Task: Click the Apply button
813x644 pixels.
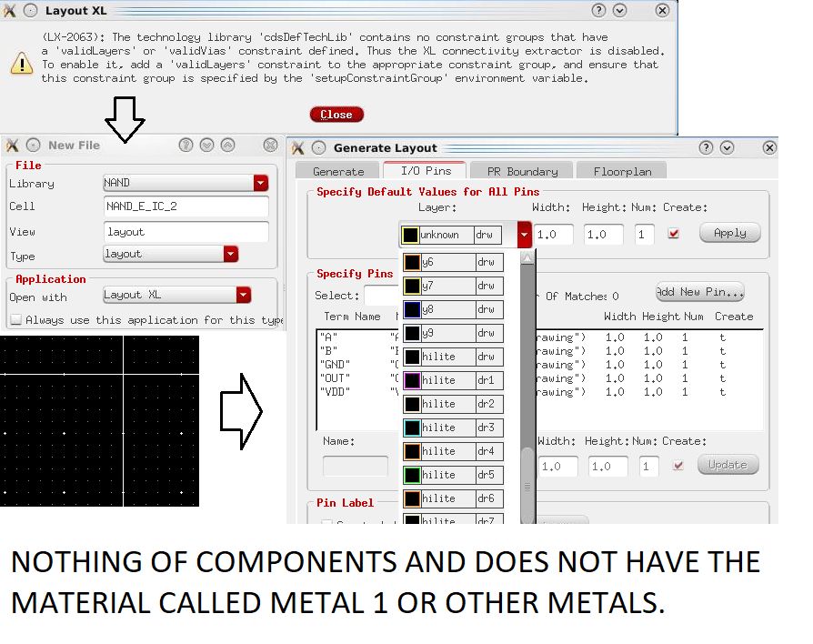Action: click(x=730, y=233)
